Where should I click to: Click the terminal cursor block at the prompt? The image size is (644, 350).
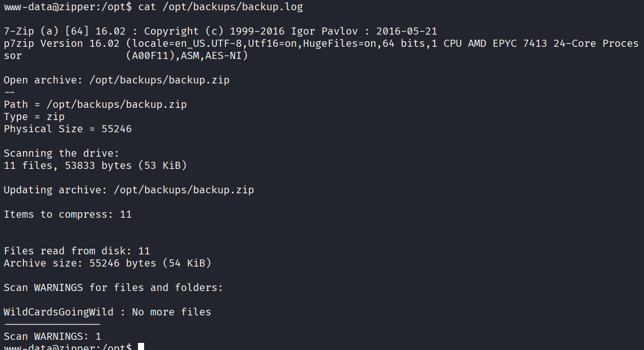(141, 347)
